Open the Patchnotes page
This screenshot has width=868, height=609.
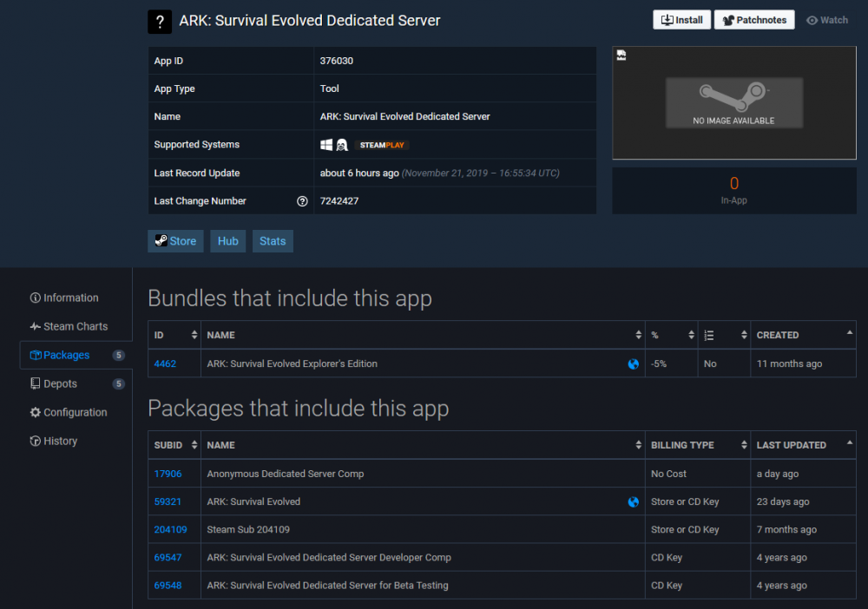pyautogui.click(x=754, y=20)
